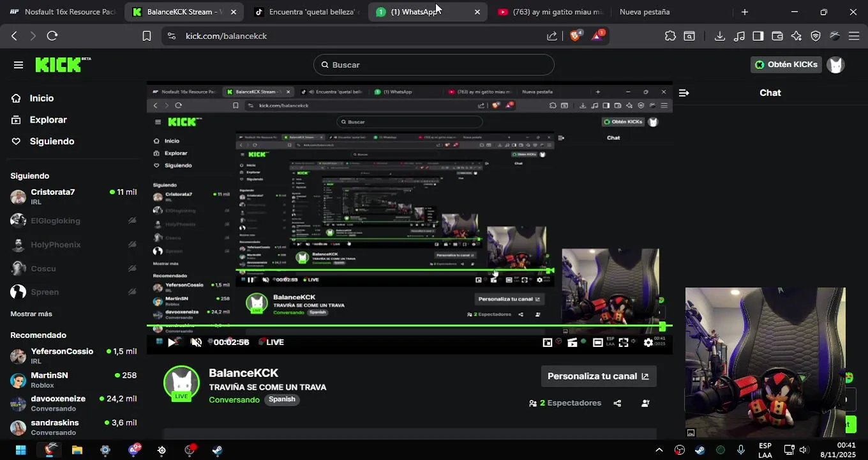The height and width of the screenshot is (460, 868).
Task: Open the profile avatar menu
Action: pyautogui.click(x=835, y=65)
